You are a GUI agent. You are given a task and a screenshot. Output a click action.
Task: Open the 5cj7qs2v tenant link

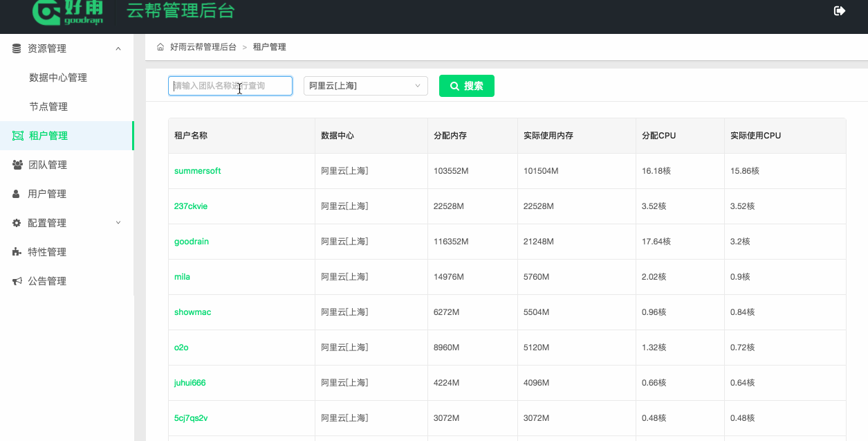(x=191, y=418)
